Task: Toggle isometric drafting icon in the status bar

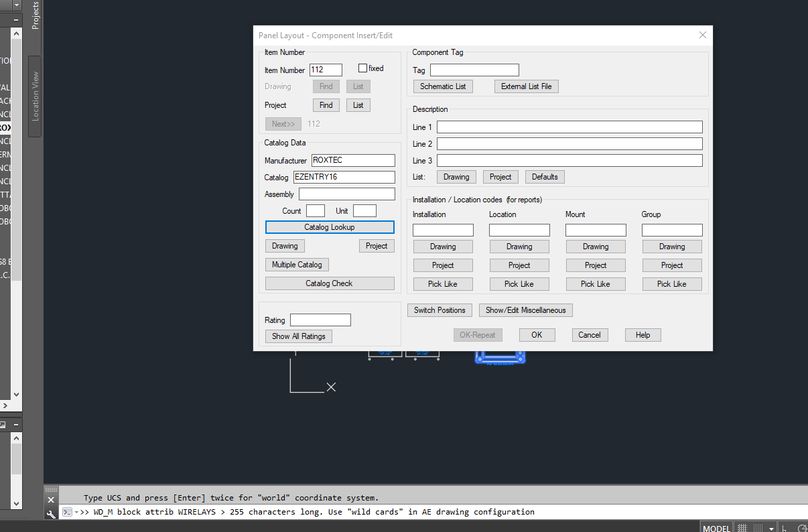Action: [802, 527]
